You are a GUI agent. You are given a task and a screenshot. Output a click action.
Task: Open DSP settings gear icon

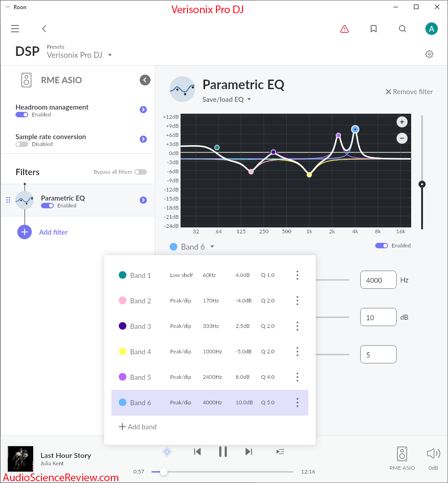click(x=429, y=54)
